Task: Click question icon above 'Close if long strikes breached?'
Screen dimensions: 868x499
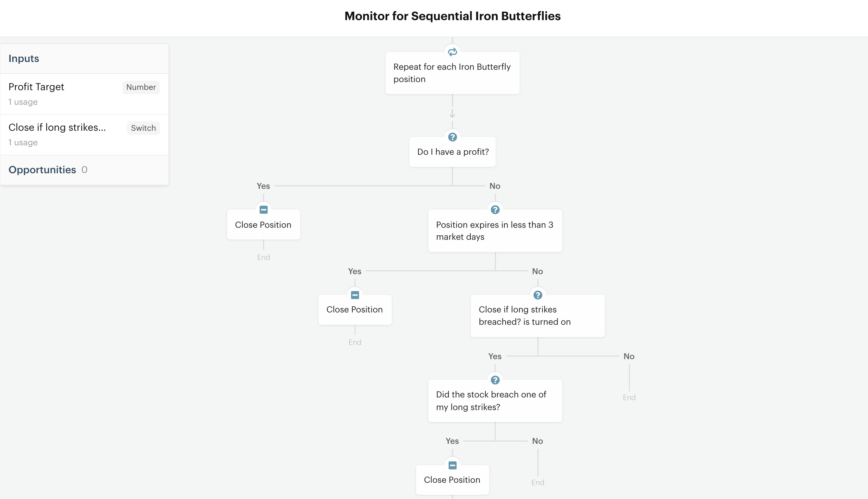Action: point(537,295)
